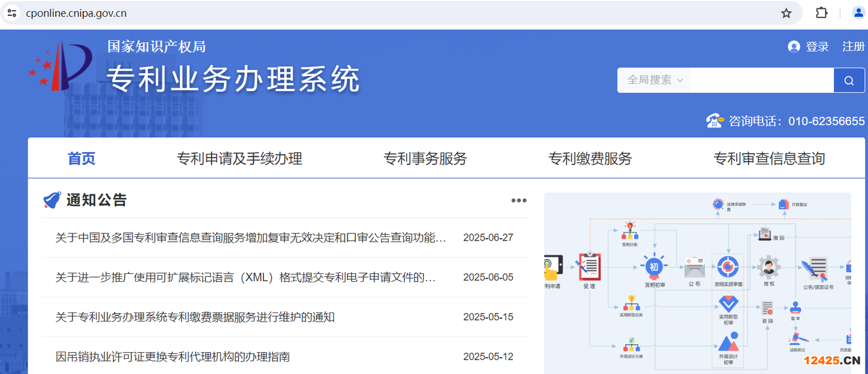Click the notification bell icon beside 通知公告
Viewport: 868px width, 374px height.
(52, 200)
